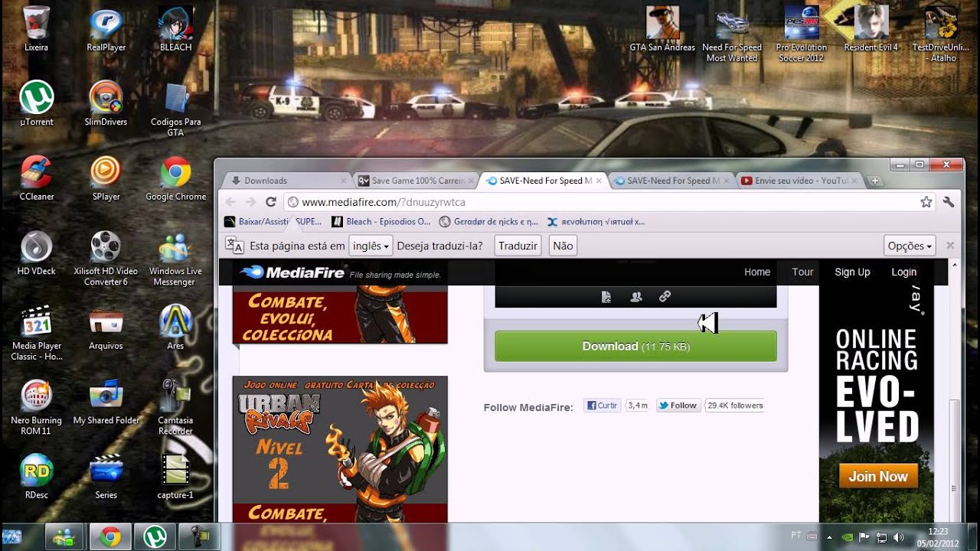Open MediaFire Tour menu item
The width and height of the screenshot is (980, 551).
pyautogui.click(x=802, y=272)
